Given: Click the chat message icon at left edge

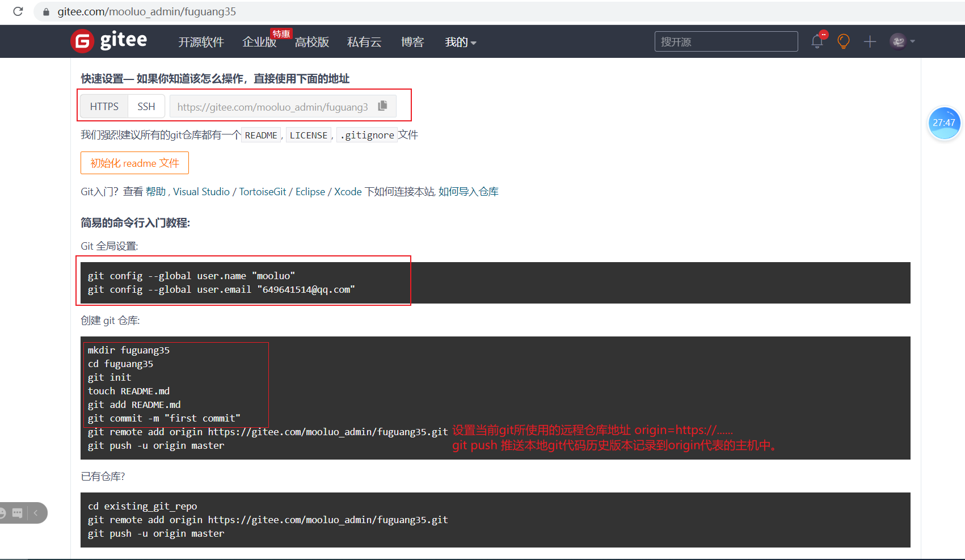Looking at the screenshot, I should coord(17,513).
